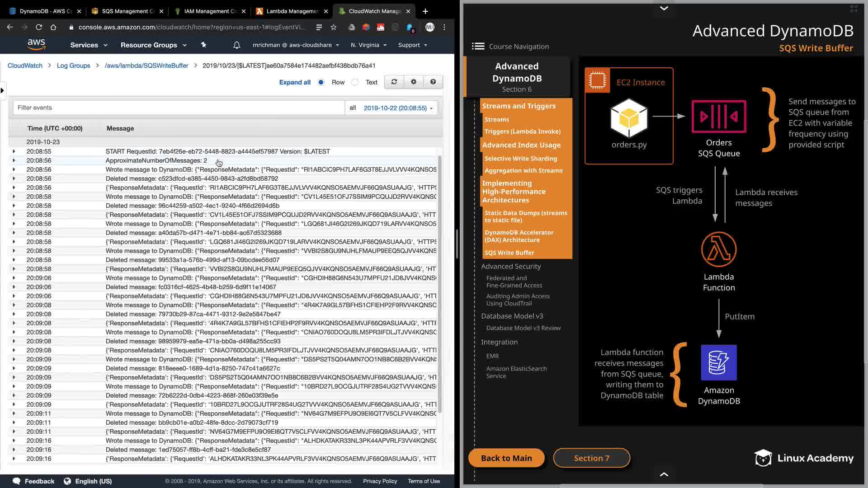Click the Section 7 button
This screenshot has width=868, height=488.
pyautogui.click(x=591, y=458)
